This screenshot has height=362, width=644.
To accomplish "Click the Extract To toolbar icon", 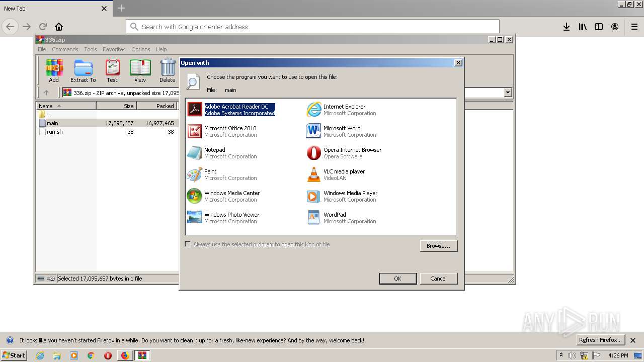I will [83, 71].
